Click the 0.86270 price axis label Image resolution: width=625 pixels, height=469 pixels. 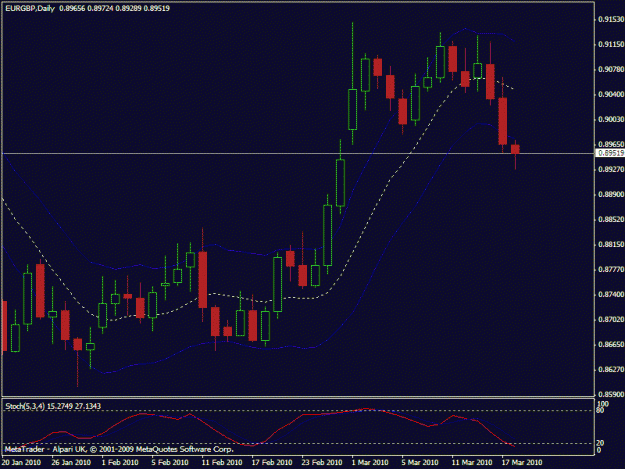point(611,369)
